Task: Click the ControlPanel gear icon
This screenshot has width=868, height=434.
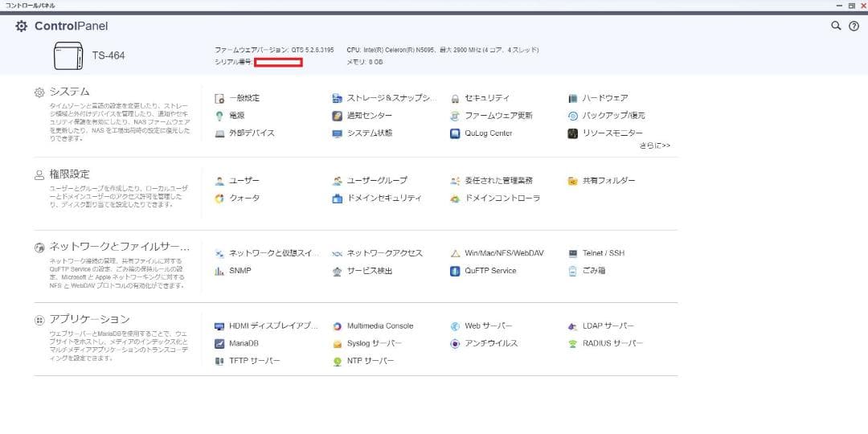Action: 21,26
